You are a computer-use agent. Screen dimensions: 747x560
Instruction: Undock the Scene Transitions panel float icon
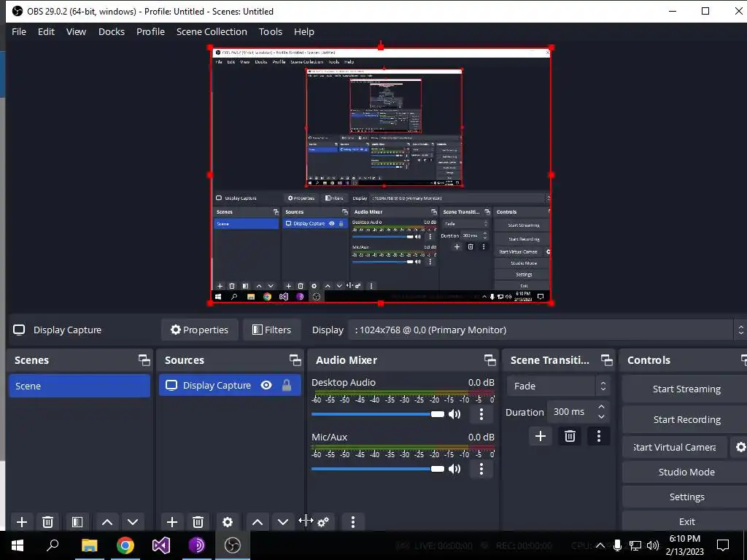(x=606, y=360)
